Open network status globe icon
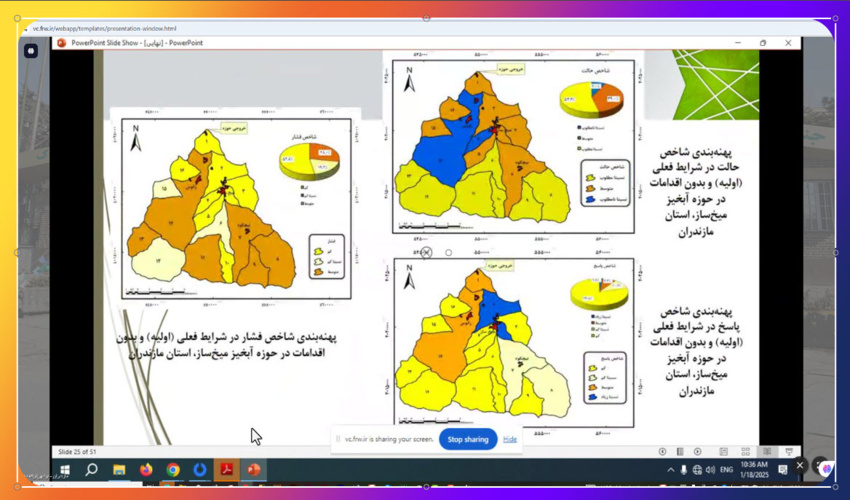Viewport: 850px width, 500px height. point(697,470)
